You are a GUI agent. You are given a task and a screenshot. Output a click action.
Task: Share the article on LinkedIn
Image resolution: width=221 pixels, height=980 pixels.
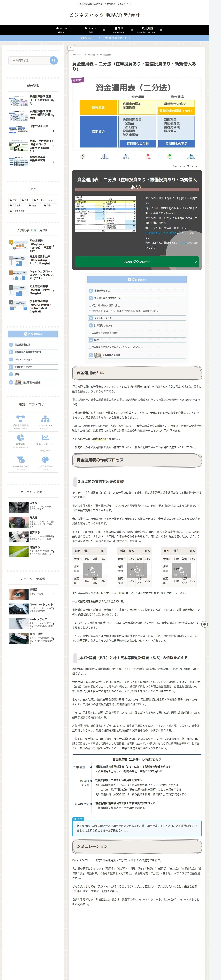pos(191,156)
